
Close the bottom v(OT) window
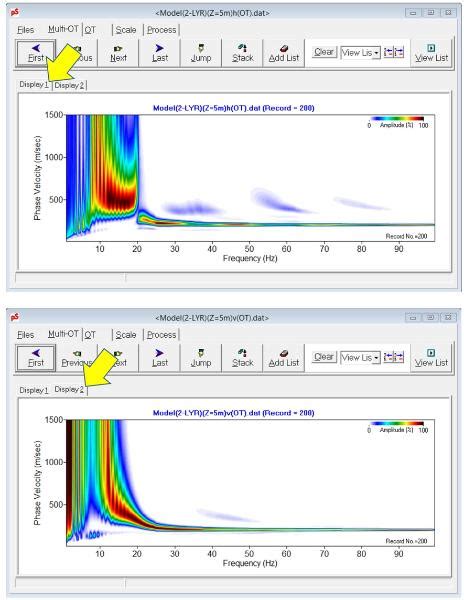coord(448,318)
